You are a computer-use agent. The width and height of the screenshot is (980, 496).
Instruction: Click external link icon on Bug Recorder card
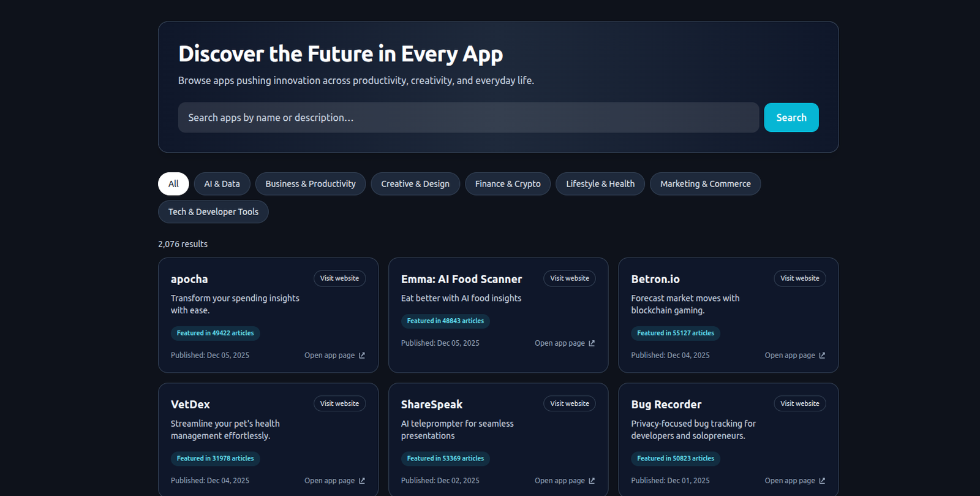[822, 481]
